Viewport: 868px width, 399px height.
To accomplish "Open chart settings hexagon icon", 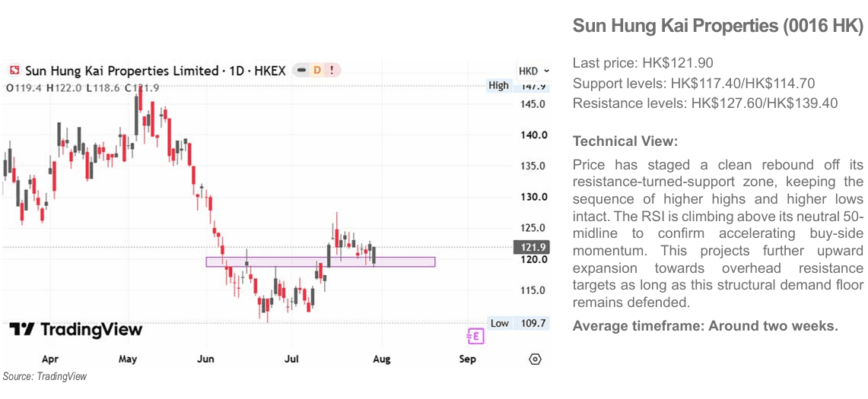I will (535, 359).
